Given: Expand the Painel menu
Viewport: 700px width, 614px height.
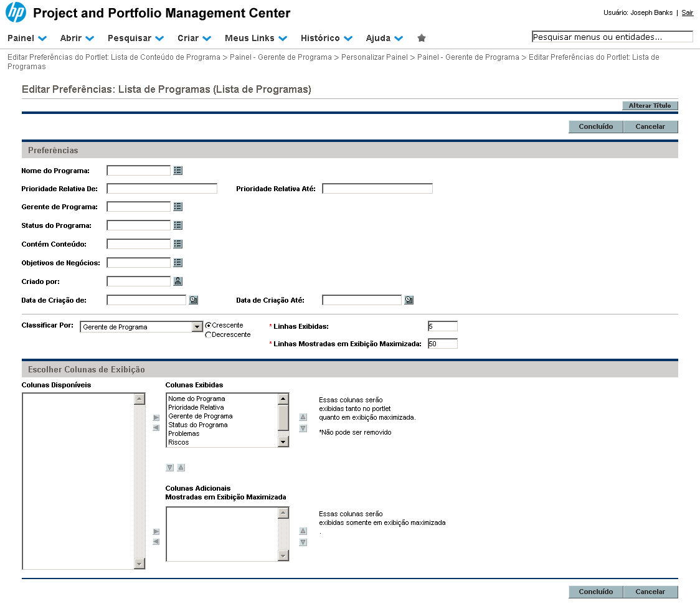Looking at the screenshot, I should point(27,38).
